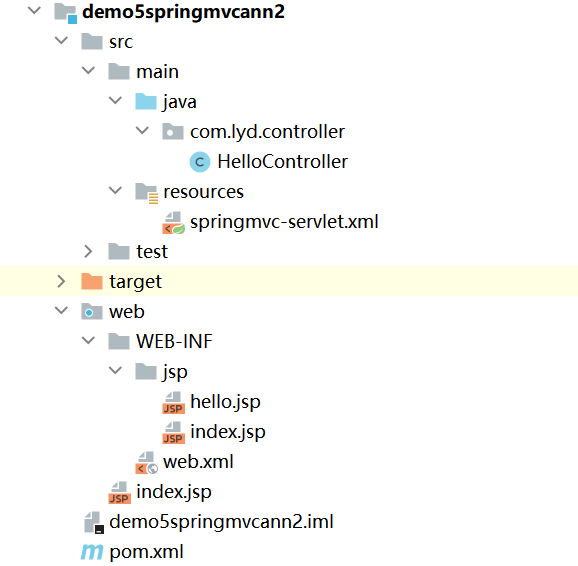Click the springmvc-servlet.xml Spring config icon
This screenshot has height=566, width=578.
(x=173, y=223)
